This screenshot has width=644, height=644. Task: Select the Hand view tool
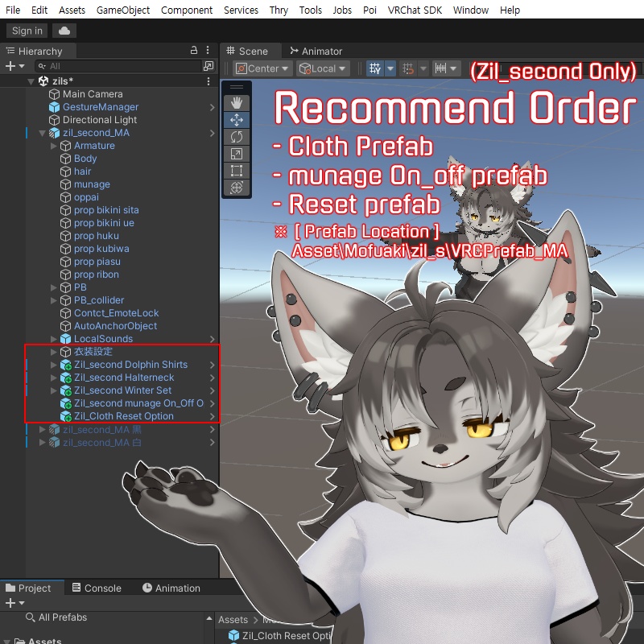tap(236, 103)
